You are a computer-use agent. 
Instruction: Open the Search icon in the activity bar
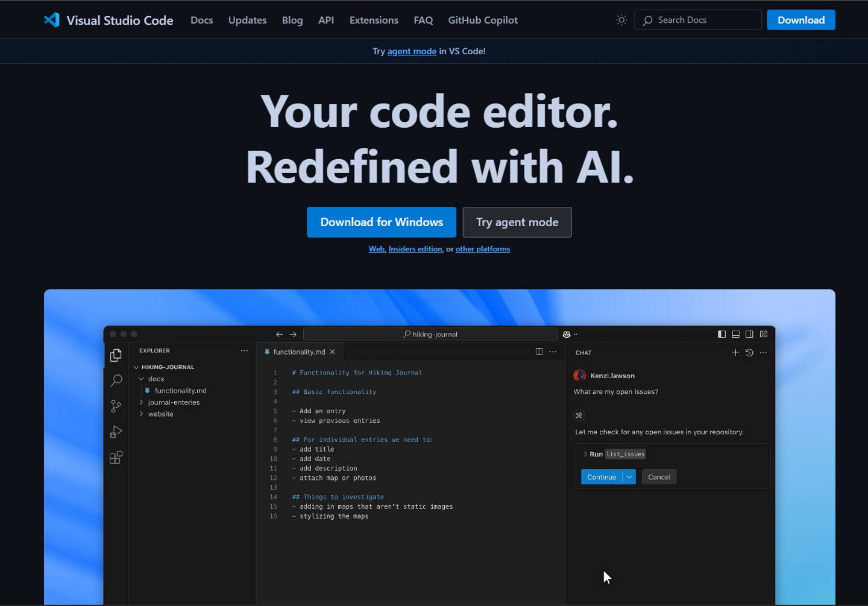click(116, 380)
